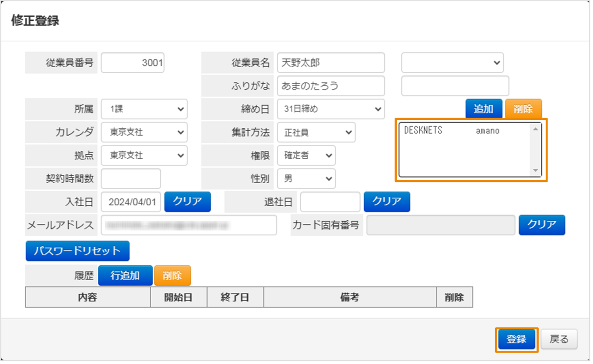Click クリア beside カード固有番号
The width and height of the screenshot is (593, 364).
542,225
